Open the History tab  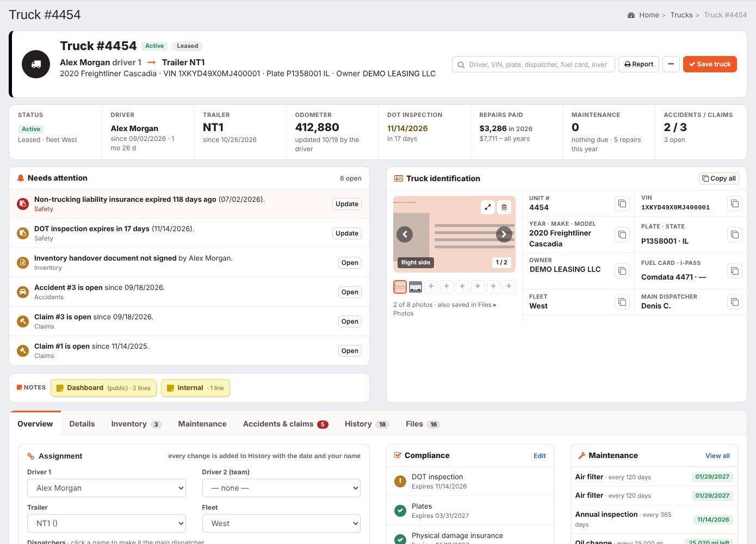tap(367, 424)
